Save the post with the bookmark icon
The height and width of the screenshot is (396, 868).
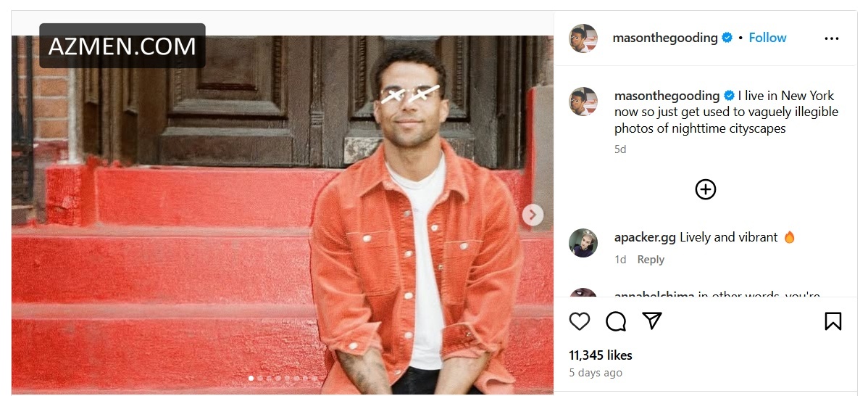point(832,321)
